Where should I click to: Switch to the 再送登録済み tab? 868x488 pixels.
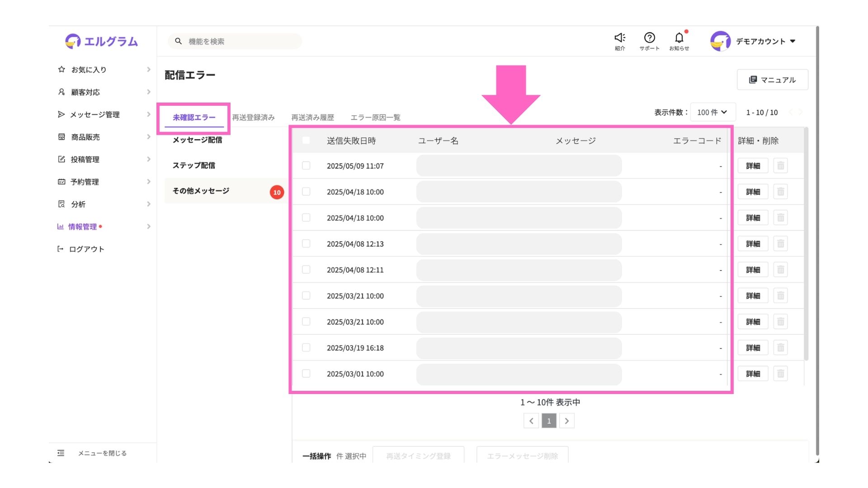pyautogui.click(x=253, y=117)
